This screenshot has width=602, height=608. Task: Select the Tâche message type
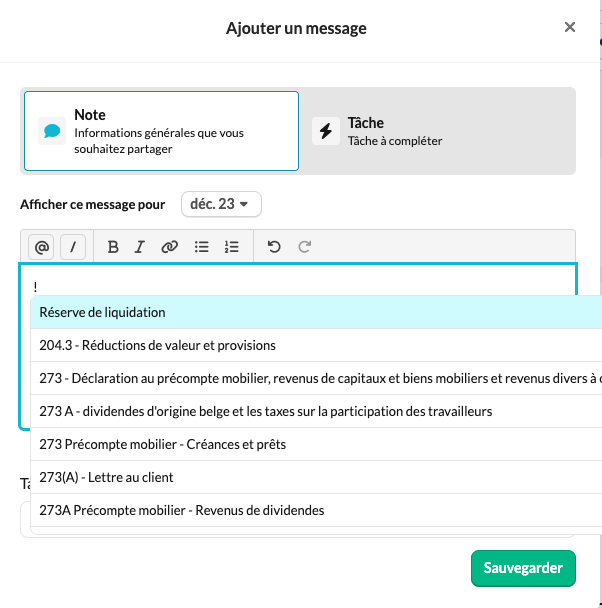[438, 131]
